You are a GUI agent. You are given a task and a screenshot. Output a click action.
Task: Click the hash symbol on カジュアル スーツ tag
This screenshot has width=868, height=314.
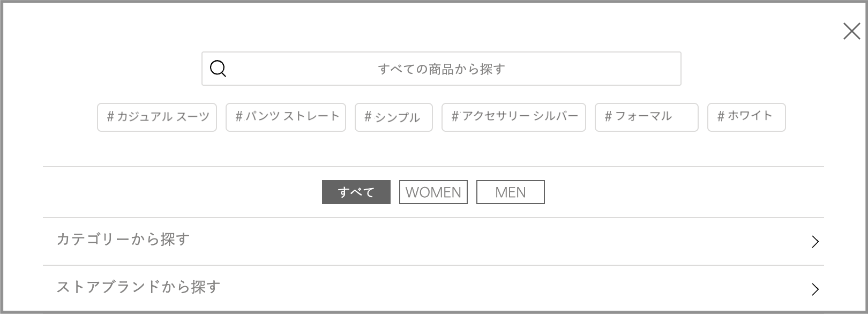111,117
